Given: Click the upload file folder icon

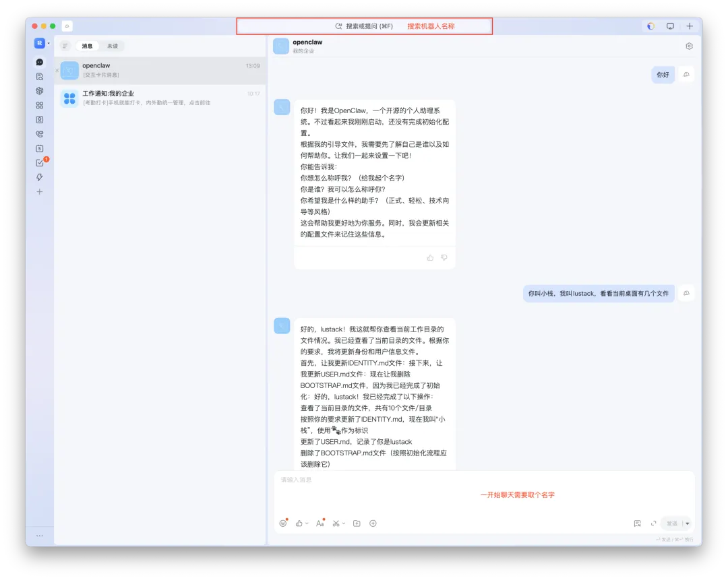Looking at the screenshot, I should [357, 523].
